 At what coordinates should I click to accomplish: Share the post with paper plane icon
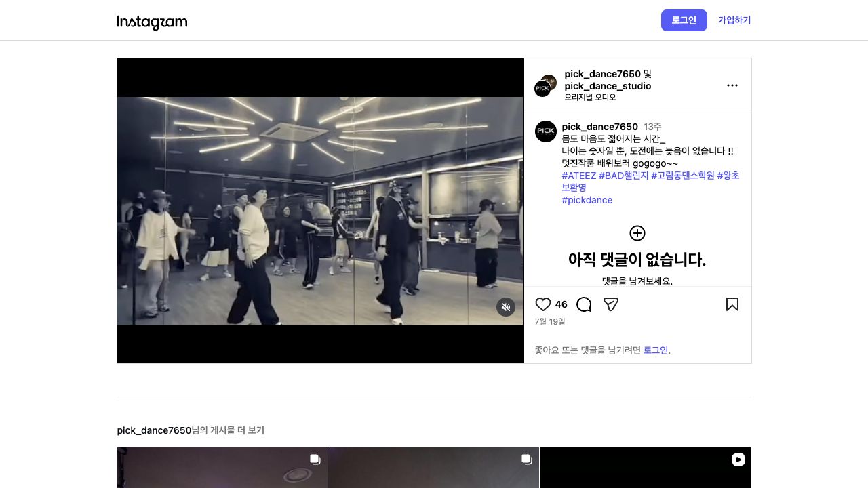point(611,304)
